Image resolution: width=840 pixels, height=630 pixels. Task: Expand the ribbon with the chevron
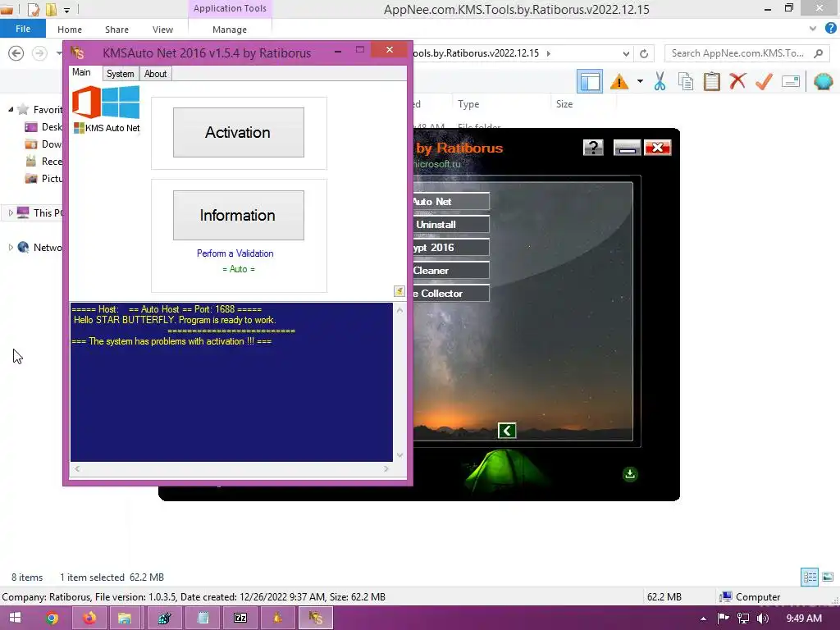point(813,29)
